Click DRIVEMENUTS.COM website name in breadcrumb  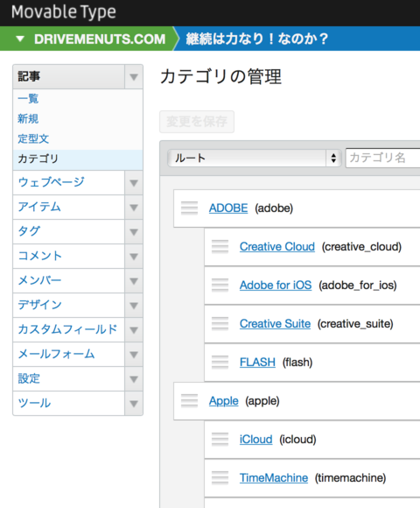[x=100, y=39]
